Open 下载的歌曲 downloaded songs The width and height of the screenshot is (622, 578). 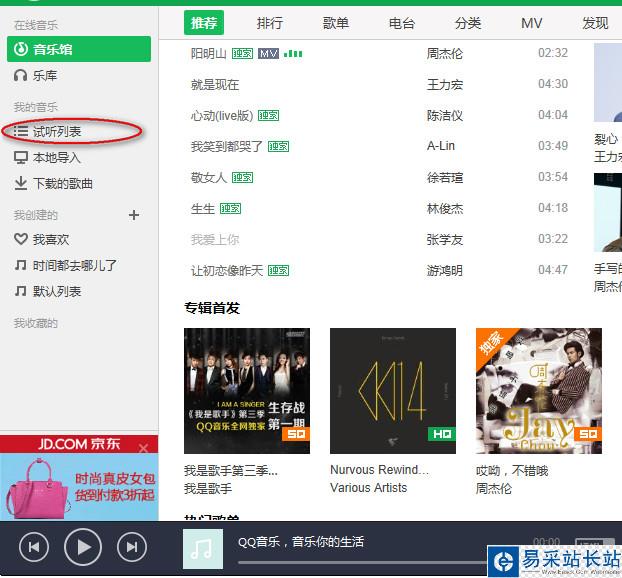pyautogui.click(x=53, y=184)
